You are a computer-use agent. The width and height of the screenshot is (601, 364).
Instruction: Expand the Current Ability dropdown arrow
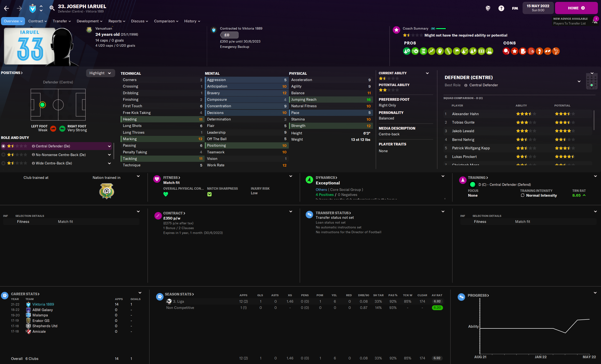pyautogui.click(x=427, y=73)
